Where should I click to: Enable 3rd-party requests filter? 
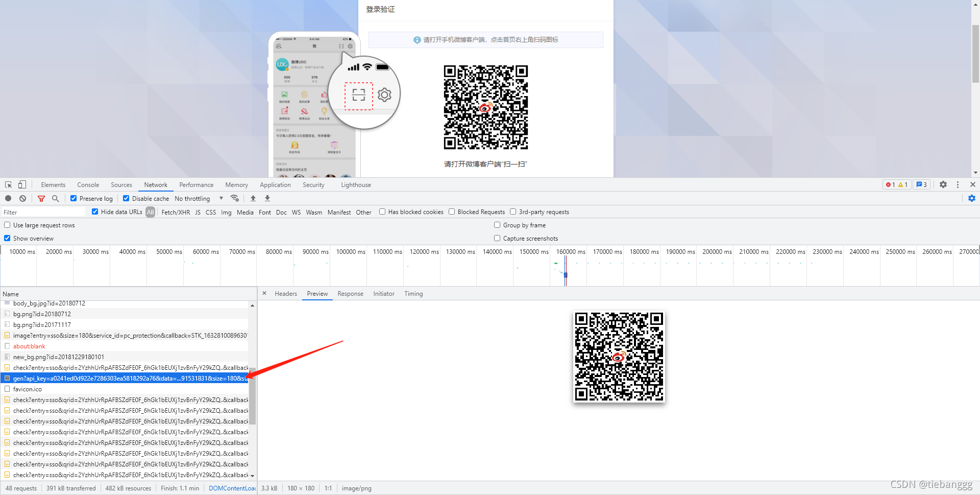(513, 211)
